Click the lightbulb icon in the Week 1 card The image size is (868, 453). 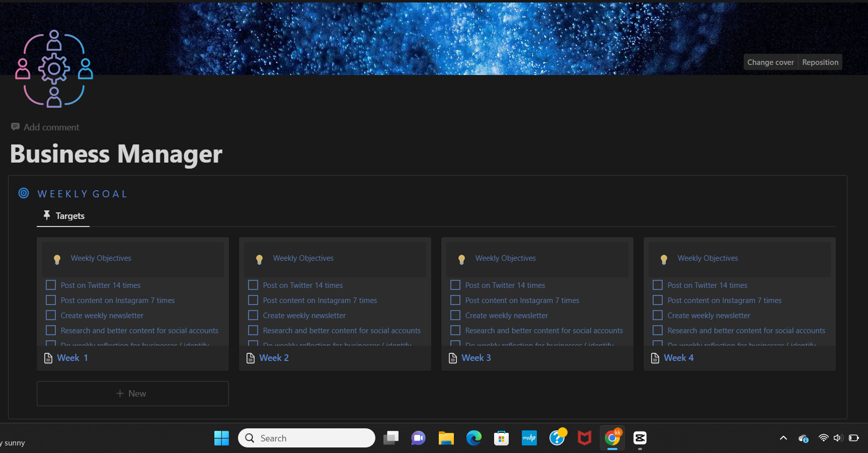point(57,259)
